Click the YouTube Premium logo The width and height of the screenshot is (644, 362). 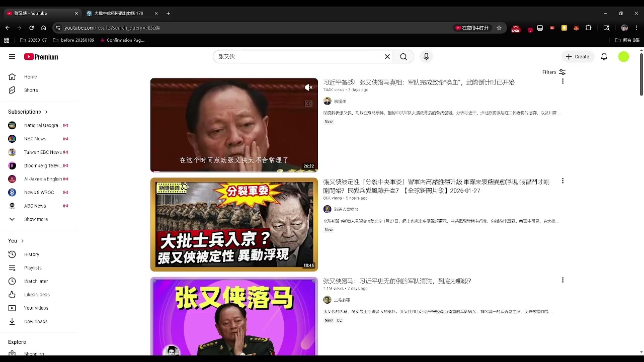click(x=41, y=57)
